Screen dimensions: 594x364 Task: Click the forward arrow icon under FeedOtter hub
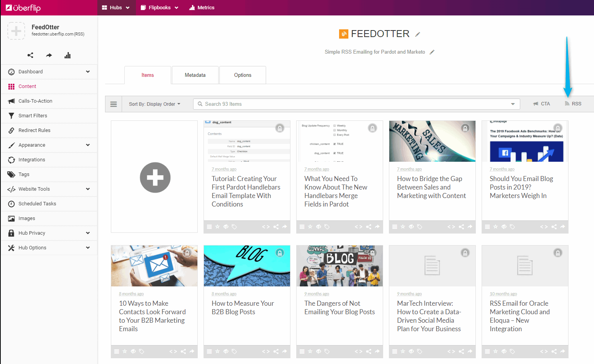(x=49, y=55)
